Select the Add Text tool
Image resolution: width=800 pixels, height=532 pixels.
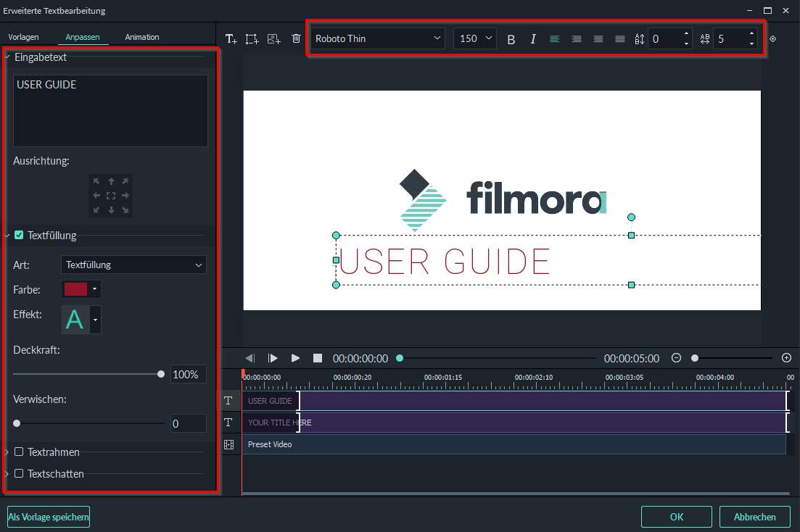pos(231,39)
